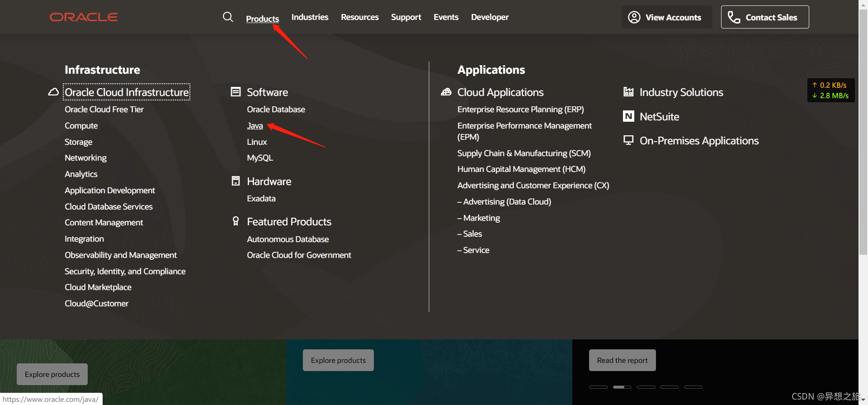Open the Events menu
The image size is (868, 405).
446,17
